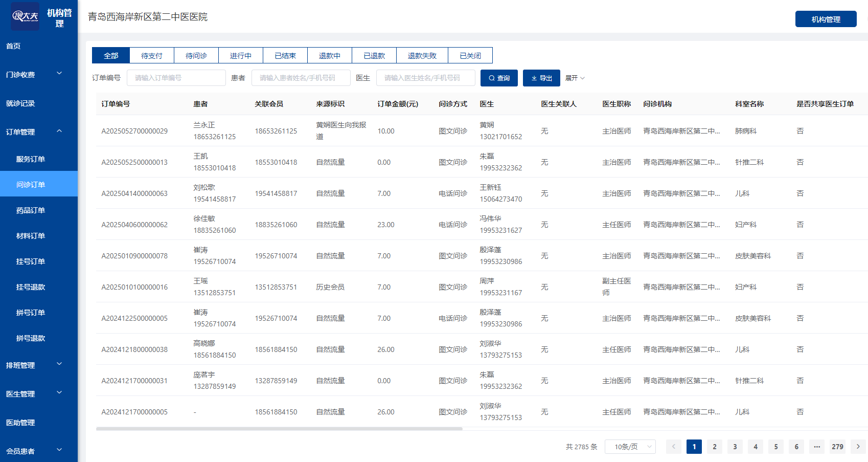Click the 大大 logo icon

click(x=25, y=16)
